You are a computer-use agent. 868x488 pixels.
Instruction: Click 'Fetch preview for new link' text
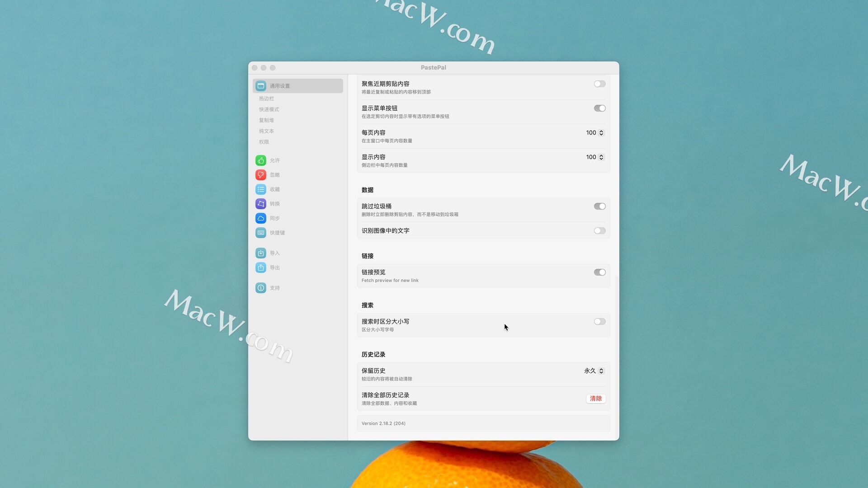pyautogui.click(x=390, y=281)
